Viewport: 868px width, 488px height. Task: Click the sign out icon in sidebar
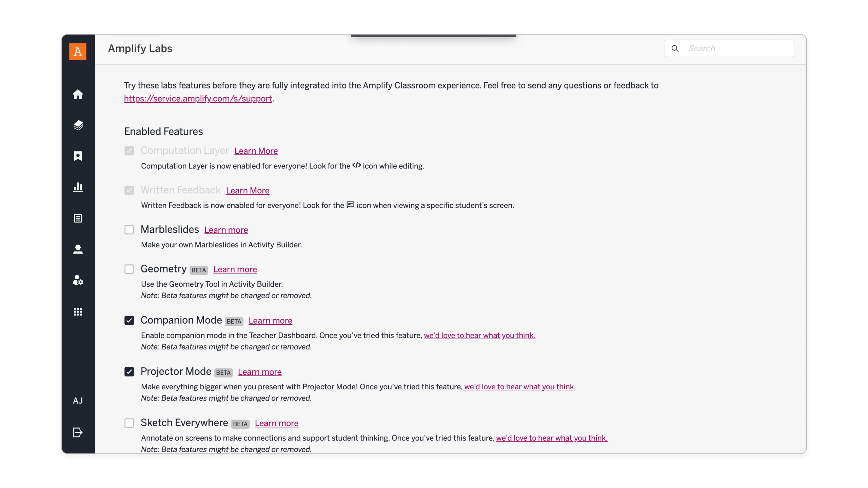click(78, 432)
